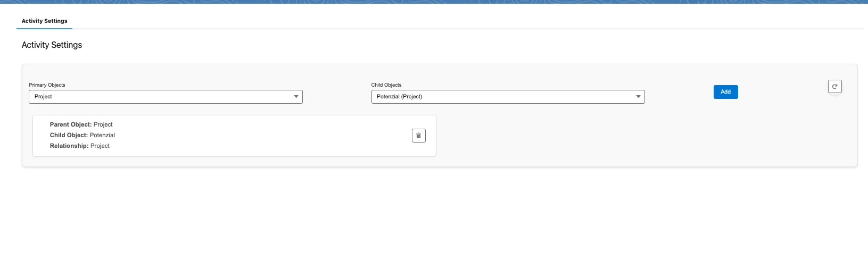Open the Primary Objects field showing Project

(166, 97)
